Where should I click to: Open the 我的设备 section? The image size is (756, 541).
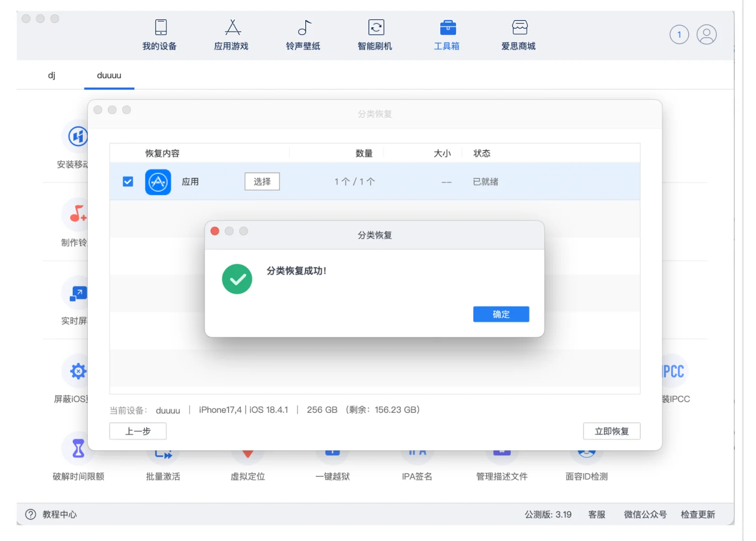tap(160, 34)
